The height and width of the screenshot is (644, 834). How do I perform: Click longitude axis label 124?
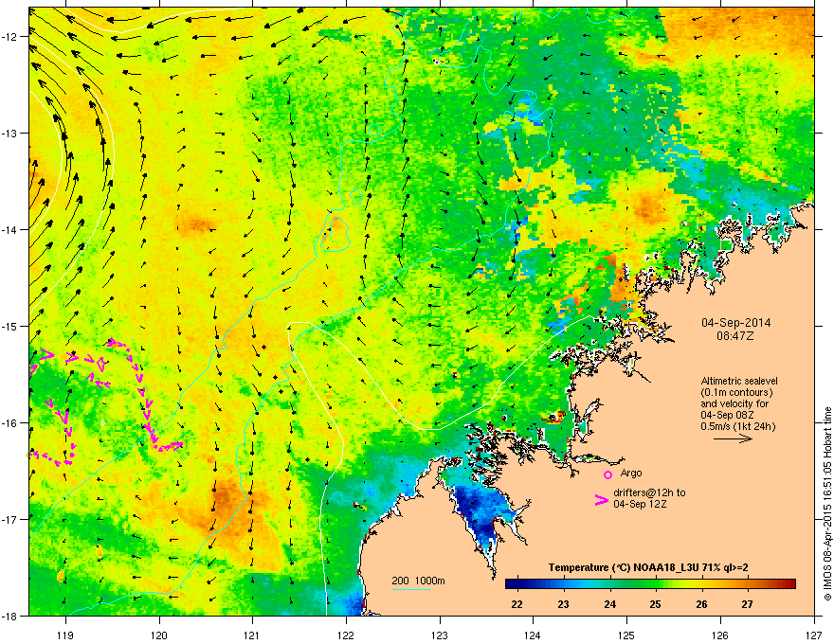(533, 635)
